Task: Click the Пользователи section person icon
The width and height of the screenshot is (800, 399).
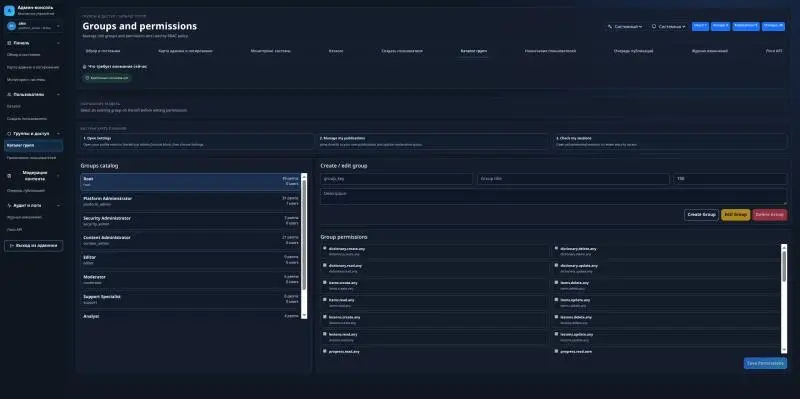Action: tap(9, 94)
